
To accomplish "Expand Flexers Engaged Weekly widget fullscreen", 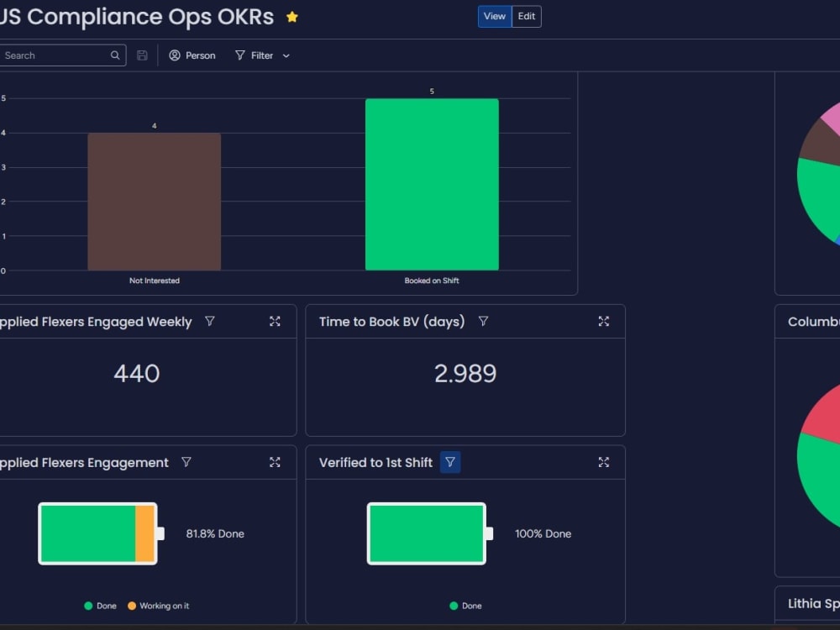I will pyautogui.click(x=275, y=321).
